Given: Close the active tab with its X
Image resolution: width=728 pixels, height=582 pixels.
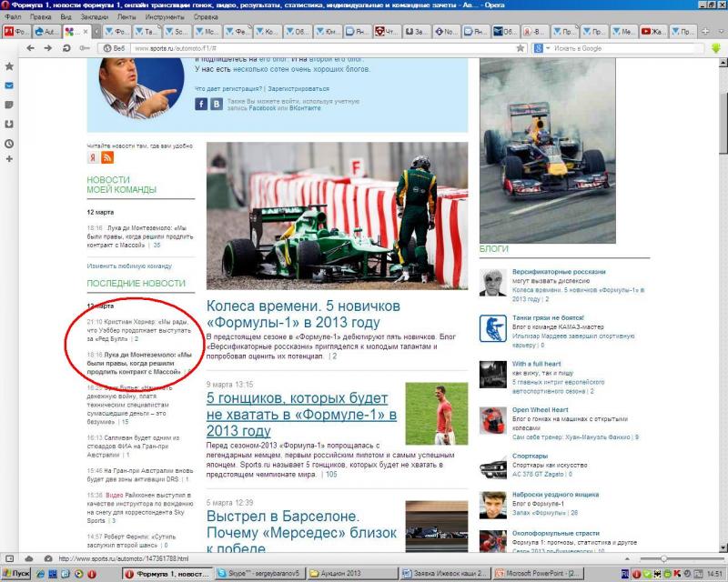Looking at the screenshot, I should [x=85, y=32].
